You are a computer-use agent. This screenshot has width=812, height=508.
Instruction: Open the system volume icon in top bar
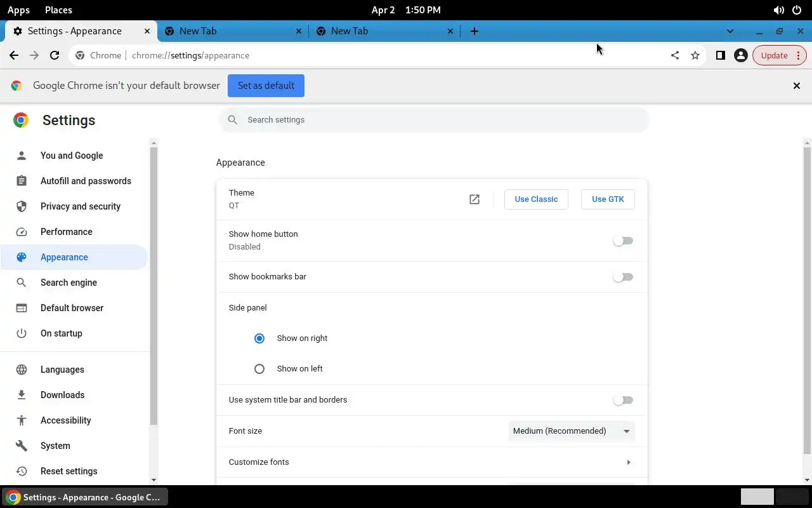click(x=779, y=10)
